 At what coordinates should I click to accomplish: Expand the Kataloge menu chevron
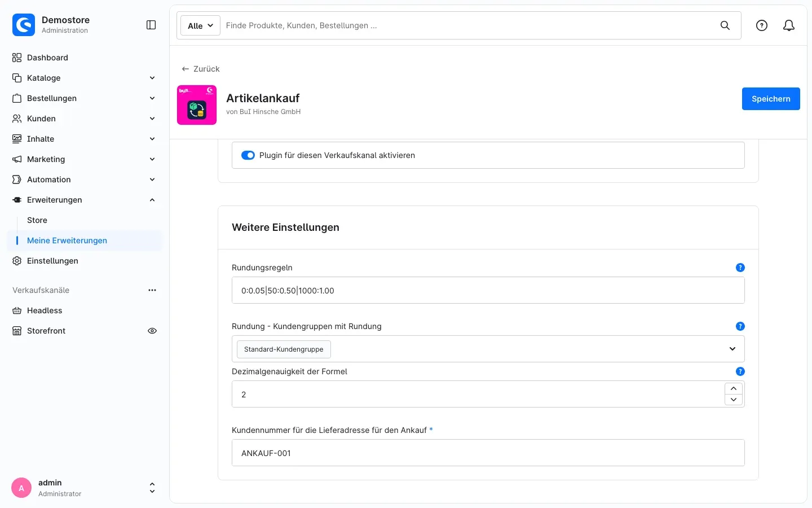click(x=152, y=78)
